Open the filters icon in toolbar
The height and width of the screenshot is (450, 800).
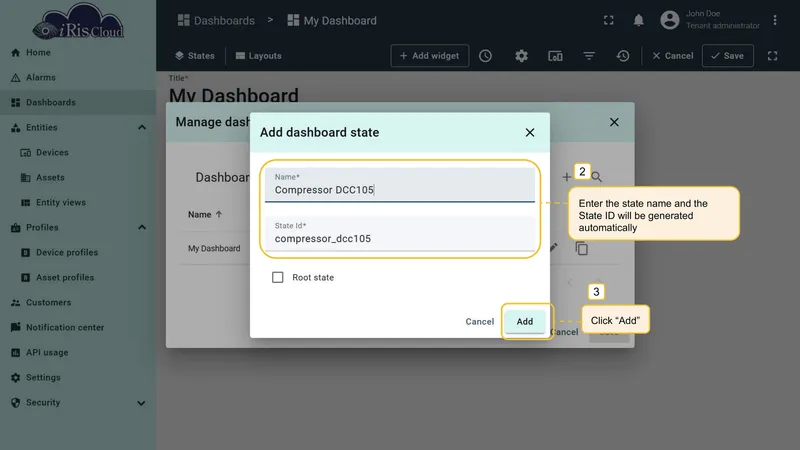tap(589, 56)
